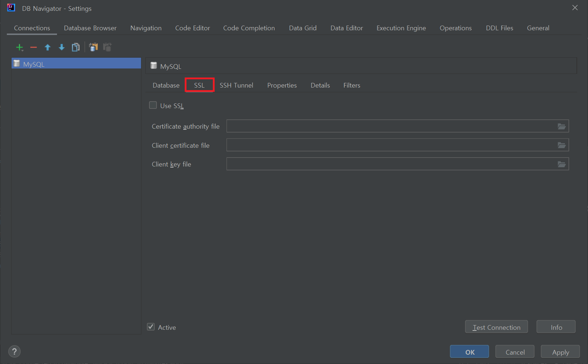Switch to the Connections tab

(32, 28)
